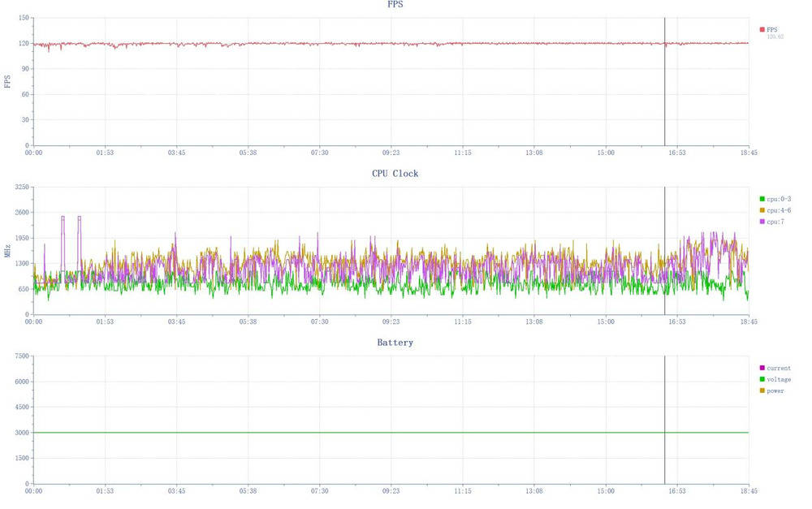Click the red FPS legend color swatch
The height and width of the screenshot is (509, 812).
click(762, 30)
